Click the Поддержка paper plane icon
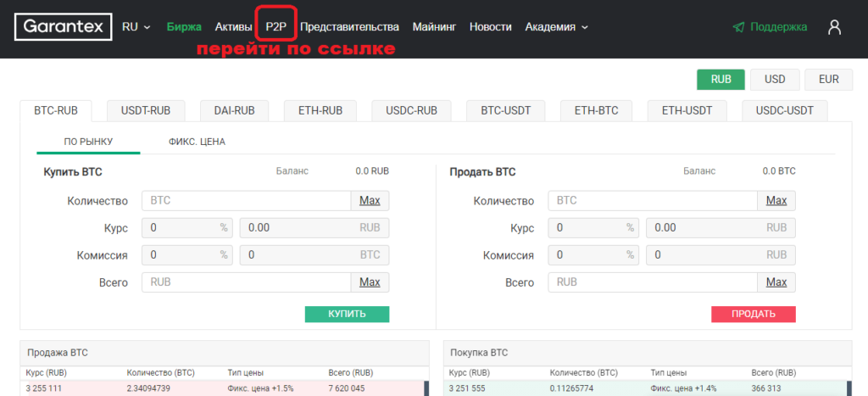This screenshot has width=868, height=396. coord(738,27)
